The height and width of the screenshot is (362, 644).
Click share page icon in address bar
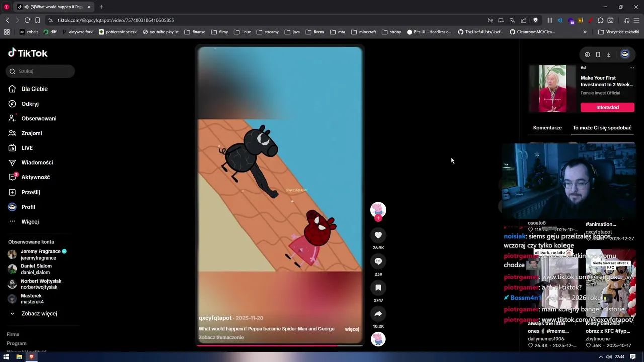(523, 20)
